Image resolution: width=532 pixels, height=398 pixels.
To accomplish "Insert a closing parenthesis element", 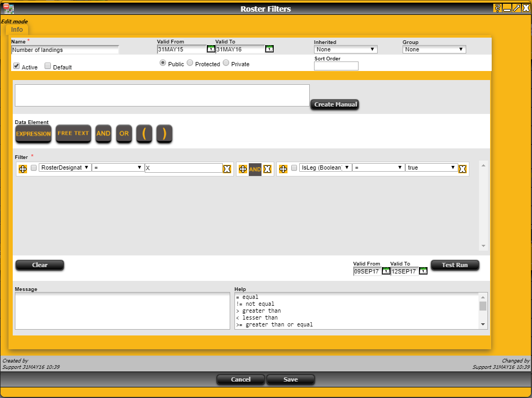I will pos(164,134).
